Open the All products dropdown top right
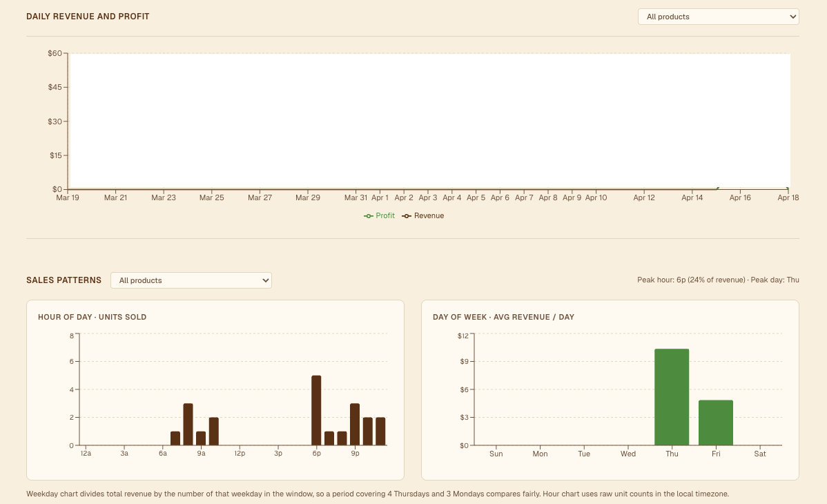Image resolution: width=827 pixels, height=504 pixels. pos(718,16)
